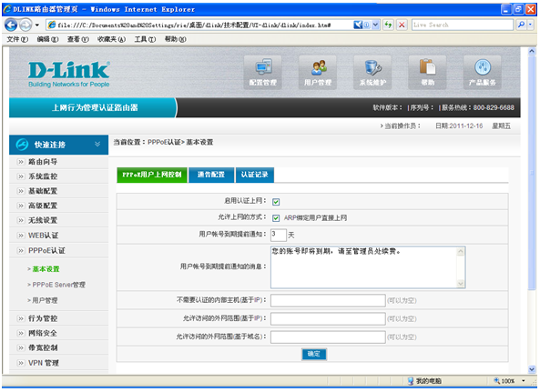Open the 帮助 menu in menu bar
Viewport: 540px width, 392px height.
pos(175,39)
